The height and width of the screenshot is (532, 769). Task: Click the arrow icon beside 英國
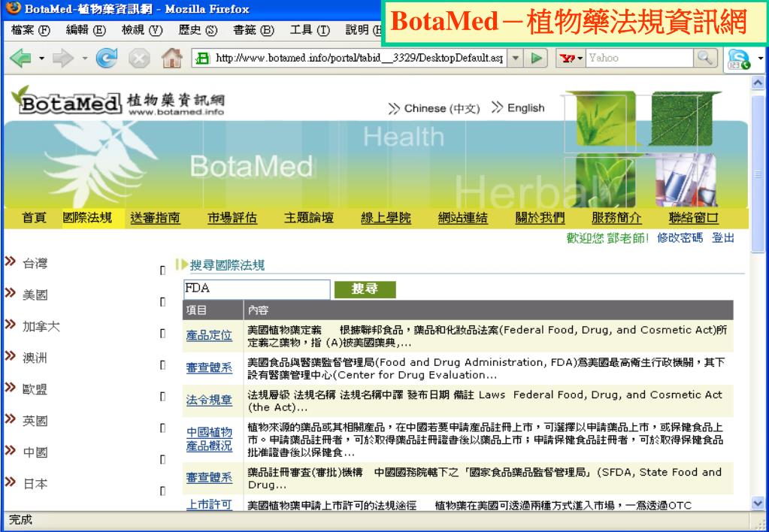pos(11,419)
